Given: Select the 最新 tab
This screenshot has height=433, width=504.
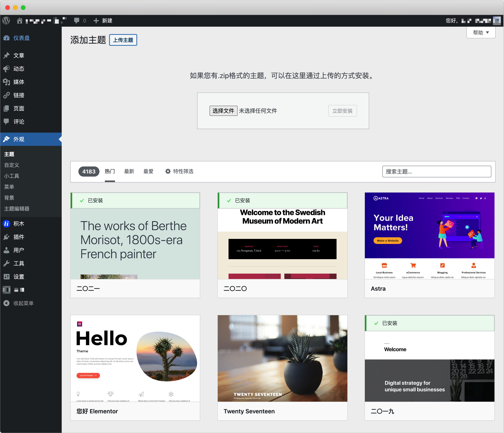Looking at the screenshot, I should pyautogui.click(x=129, y=171).
